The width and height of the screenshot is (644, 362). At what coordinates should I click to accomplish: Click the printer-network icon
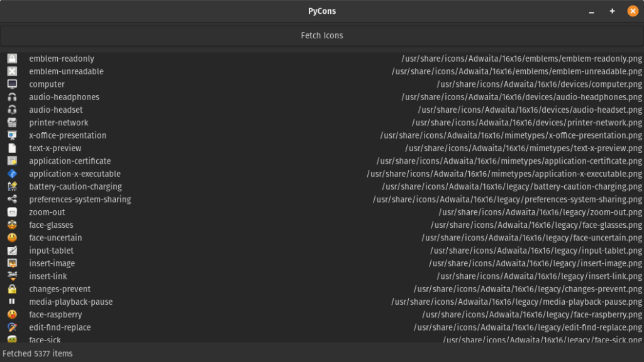[x=12, y=123]
